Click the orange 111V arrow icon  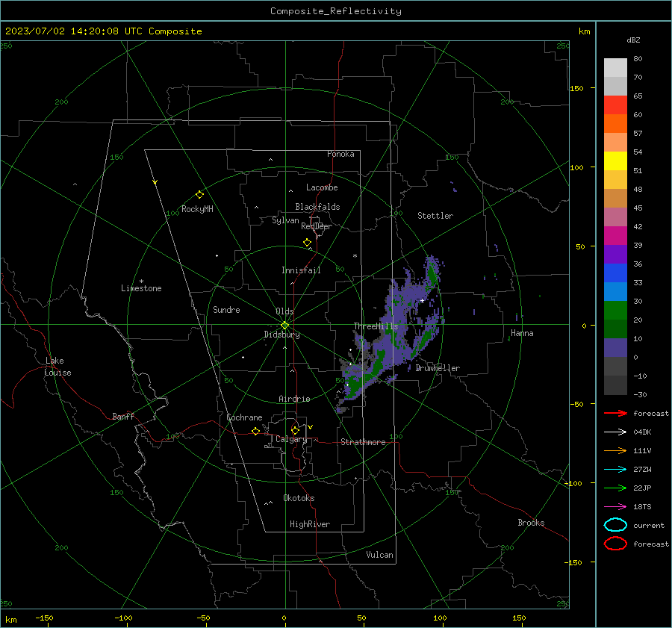coord(615,450)
